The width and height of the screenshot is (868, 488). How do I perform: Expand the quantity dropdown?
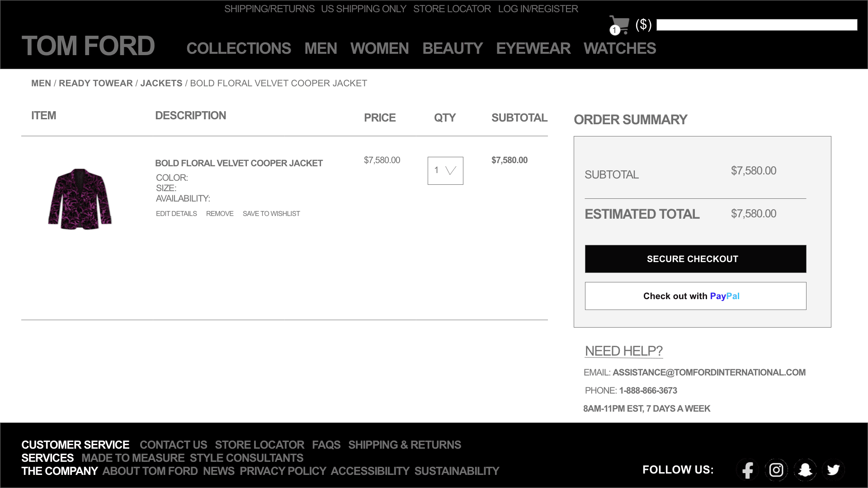(445, 171)
